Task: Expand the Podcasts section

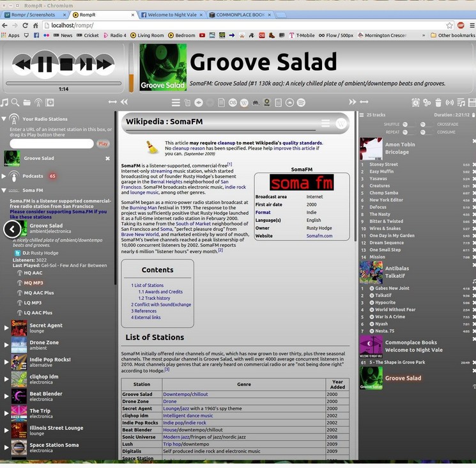Action: (x=4, y=176)
